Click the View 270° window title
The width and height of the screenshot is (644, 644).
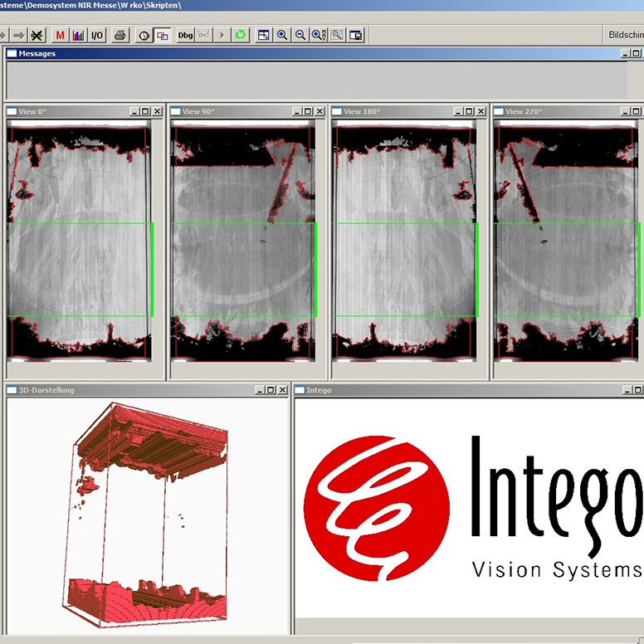coord(524,111)
